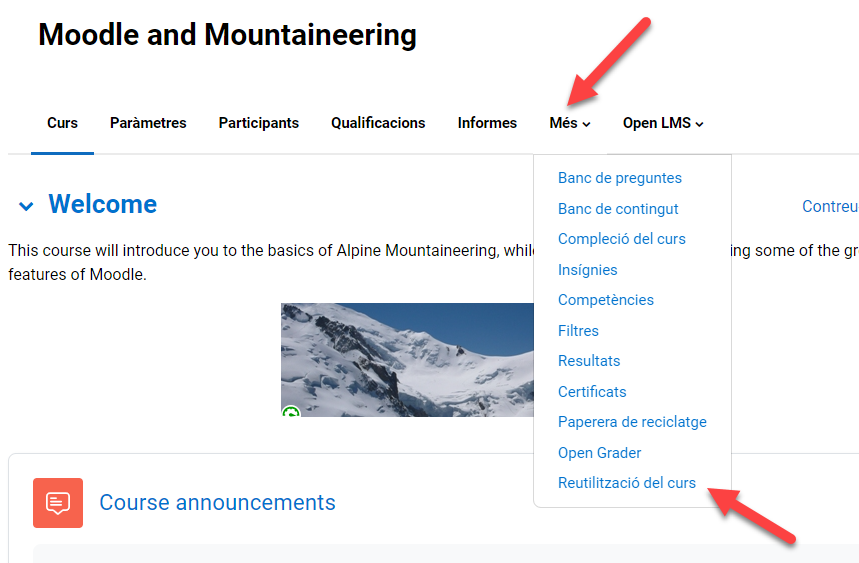Screen dimensions: 859x563
Task: Click Insígnies in the dropdown
Action: (588, 270)
